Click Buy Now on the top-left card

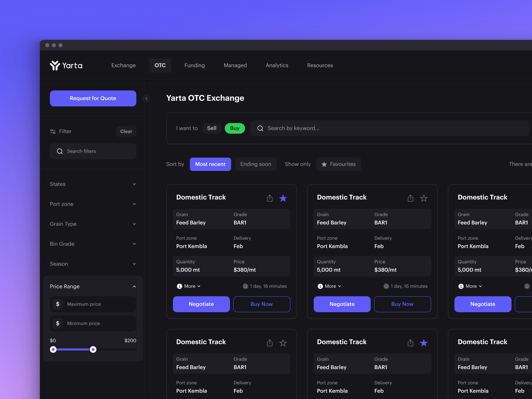[x=262, y=304]
